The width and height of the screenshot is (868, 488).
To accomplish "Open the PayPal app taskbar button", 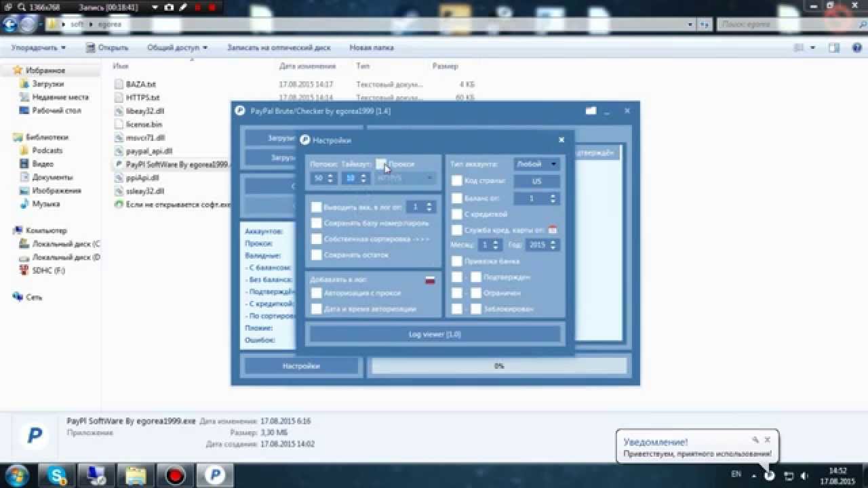I will (214, 475).
